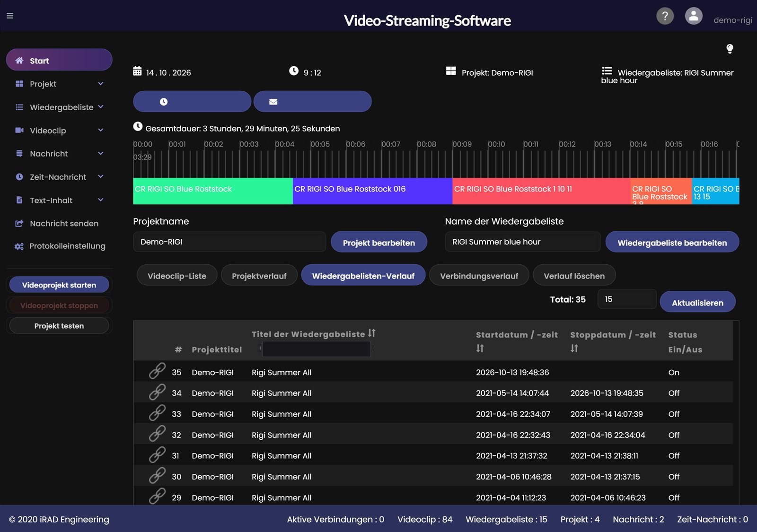The width and height of the screenshot is (757, 532).
Task: Open the Verbindungsverlauf tab
Action: pos(479,276)
